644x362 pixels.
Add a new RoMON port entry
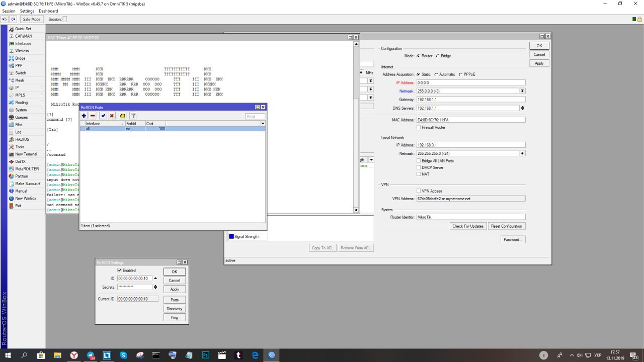tap(84, 116)
